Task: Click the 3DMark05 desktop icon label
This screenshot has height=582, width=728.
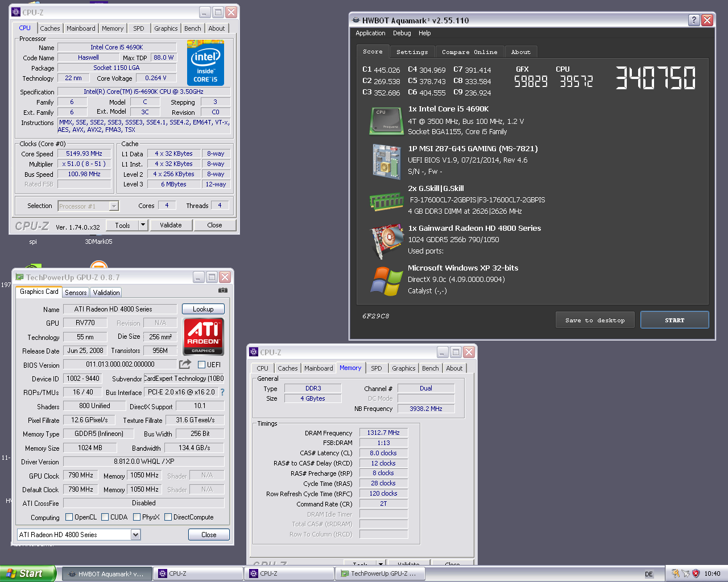Action: pyautogui.click(x=98, y=242)
